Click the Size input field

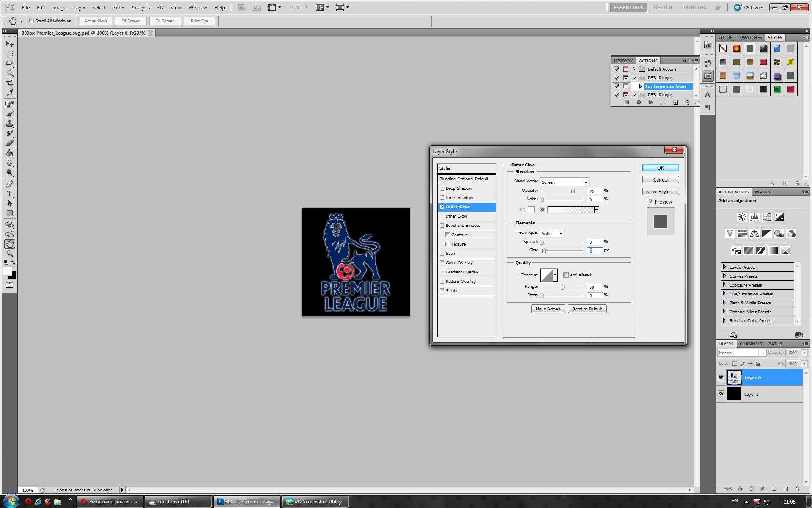pos(595,251)
